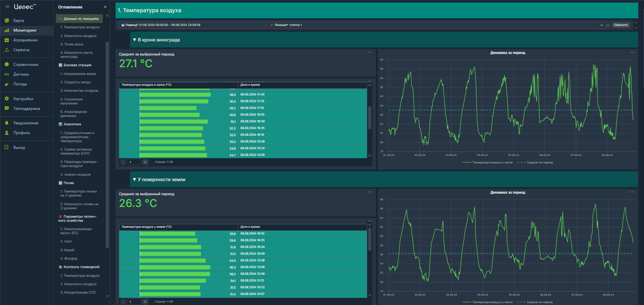Open the Справочники menu item
The height and width of the screenshot is (305, 644).
pyautogui.click(x=27, y=65)
